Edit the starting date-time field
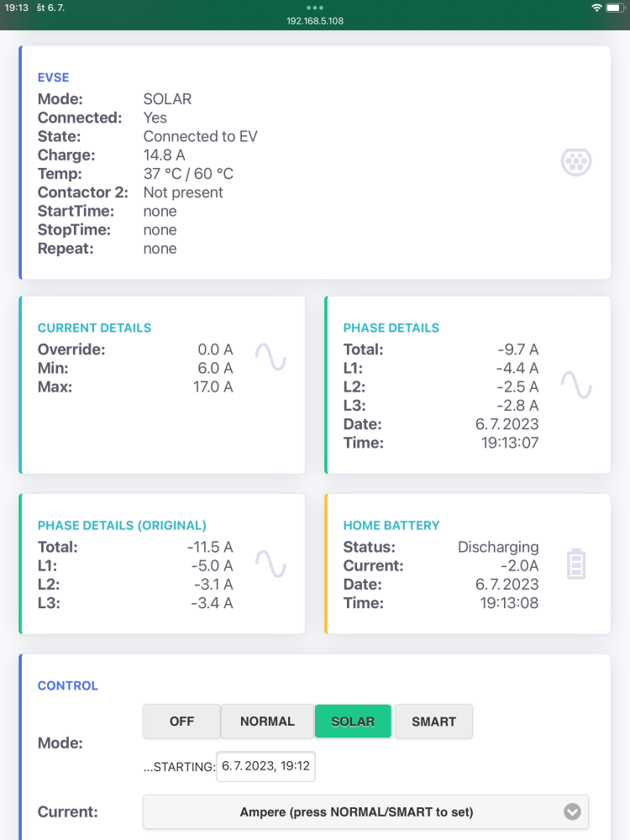The image size is (630, 840). [265, 766]
